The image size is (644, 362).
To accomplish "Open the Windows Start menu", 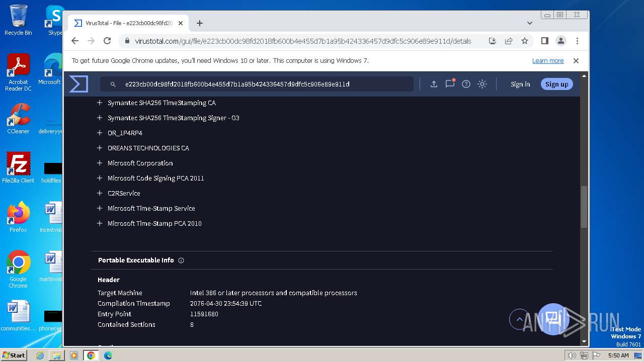I will [14, 355].
